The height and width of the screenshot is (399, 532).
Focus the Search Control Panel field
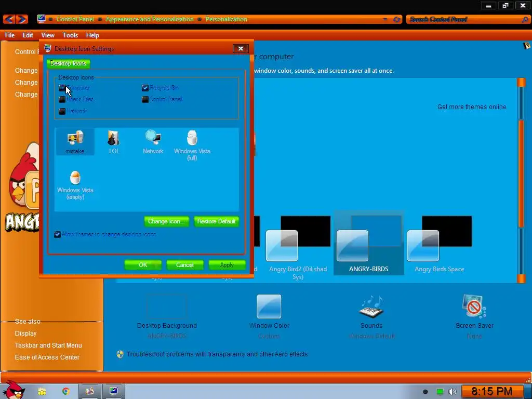pyautogui.click(x=463, y=19)
